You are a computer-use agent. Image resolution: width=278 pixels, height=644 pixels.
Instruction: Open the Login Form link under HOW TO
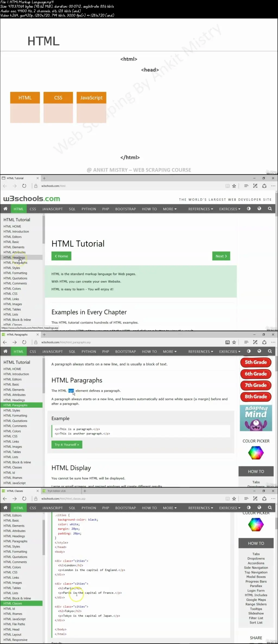[x=256, y=590]
